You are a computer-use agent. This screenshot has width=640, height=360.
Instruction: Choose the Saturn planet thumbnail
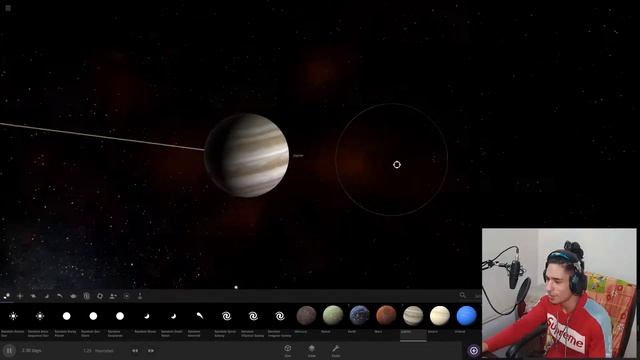click(440, 316)
